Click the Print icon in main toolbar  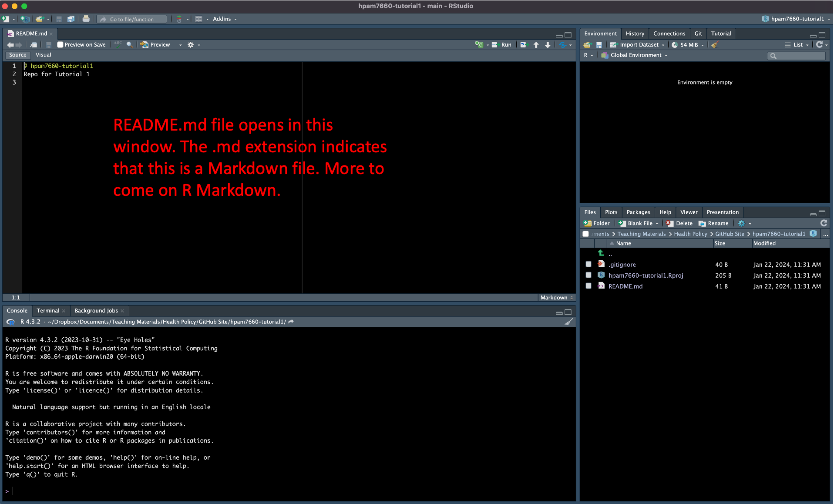click(86, 19)
